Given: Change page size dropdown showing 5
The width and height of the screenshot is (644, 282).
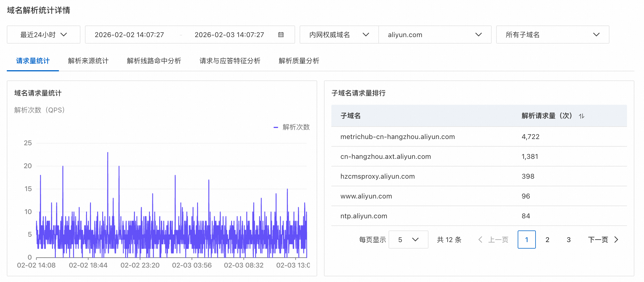Looking at the screenshot, I should 408,240.
